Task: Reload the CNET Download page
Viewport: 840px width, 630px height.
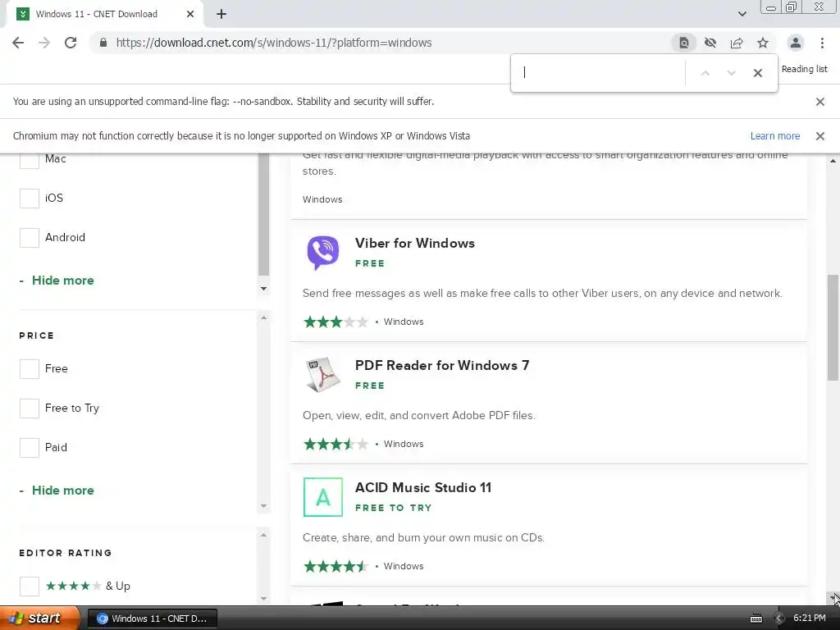Action: tap(71, 43)
